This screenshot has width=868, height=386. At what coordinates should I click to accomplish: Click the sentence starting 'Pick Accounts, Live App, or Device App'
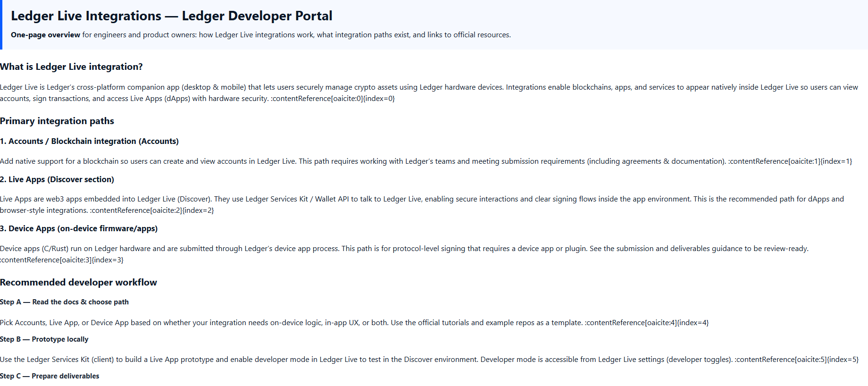pos(194,323)
